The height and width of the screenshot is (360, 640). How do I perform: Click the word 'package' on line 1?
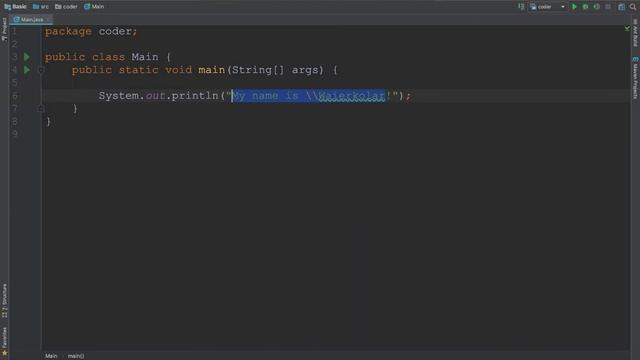(68, 31)
